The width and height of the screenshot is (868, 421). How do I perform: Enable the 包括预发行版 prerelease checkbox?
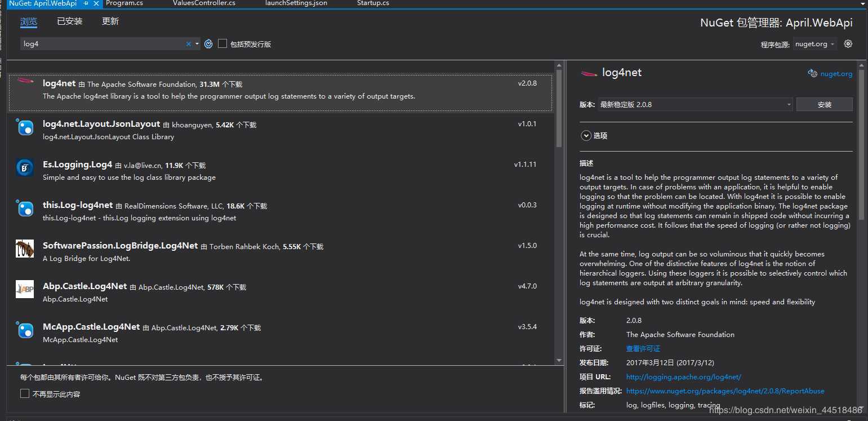click(x=222, y=43)
